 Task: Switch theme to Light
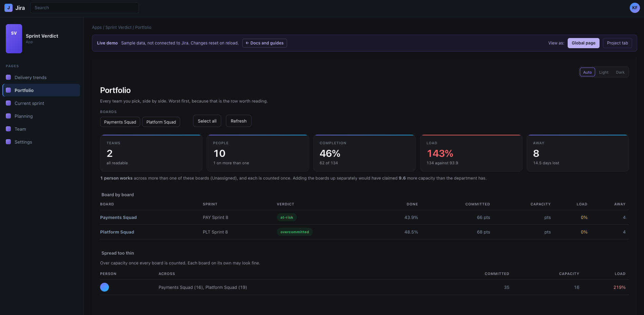tap(604, 72)
